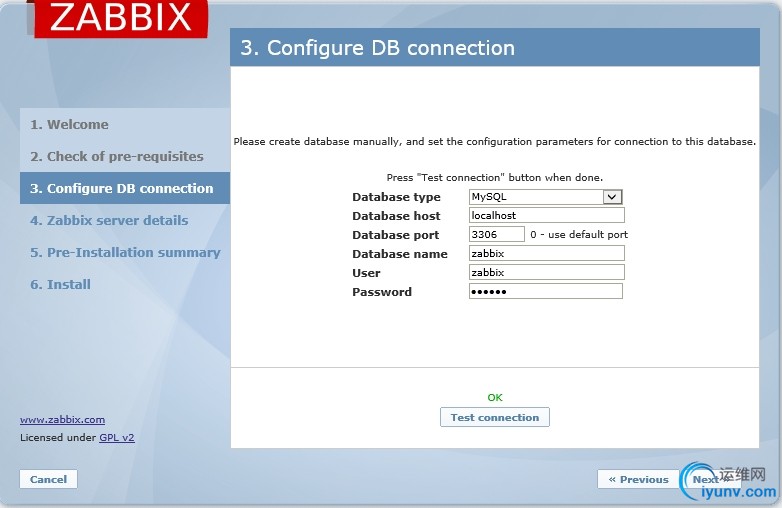The width and height of the screenshot is (782, 508).
Task: Focus the Database host field
Action: click(547, 215)
